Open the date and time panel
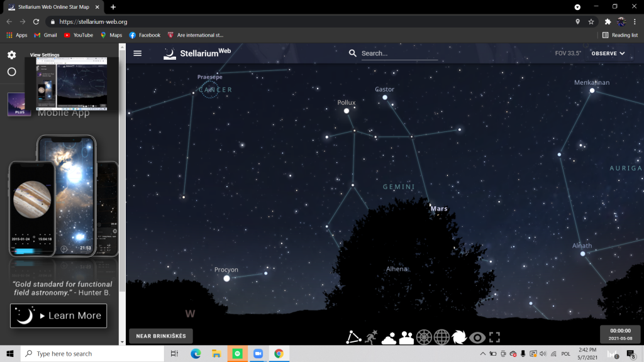Screen dimensions: 644x362 [620, 334]
